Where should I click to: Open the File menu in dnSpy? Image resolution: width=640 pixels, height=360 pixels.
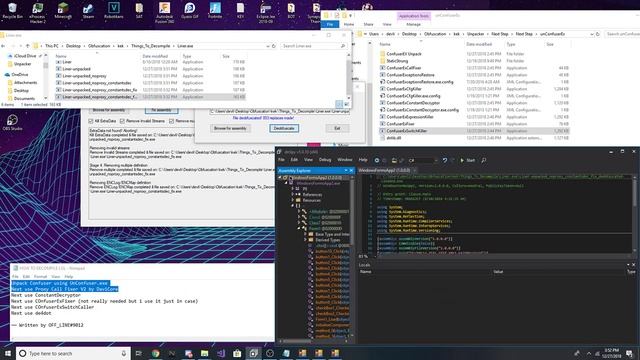[281, 160]
